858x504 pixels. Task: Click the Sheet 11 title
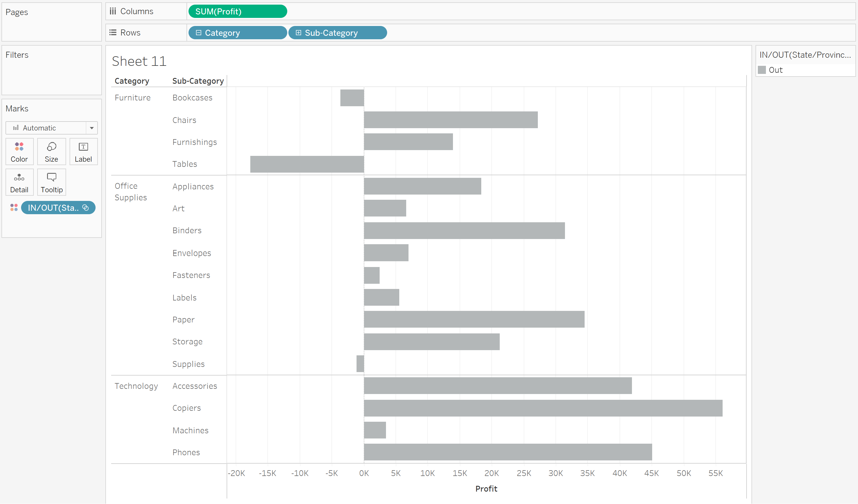139,61
